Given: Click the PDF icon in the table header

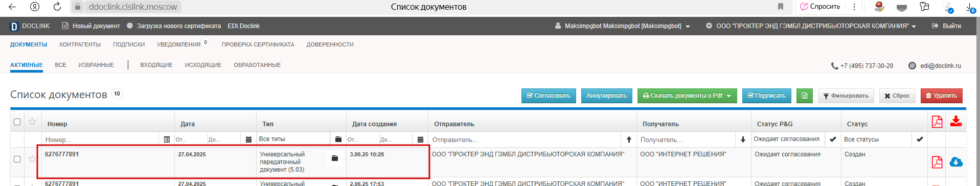Looking at the screenshot, I should 937,122.
